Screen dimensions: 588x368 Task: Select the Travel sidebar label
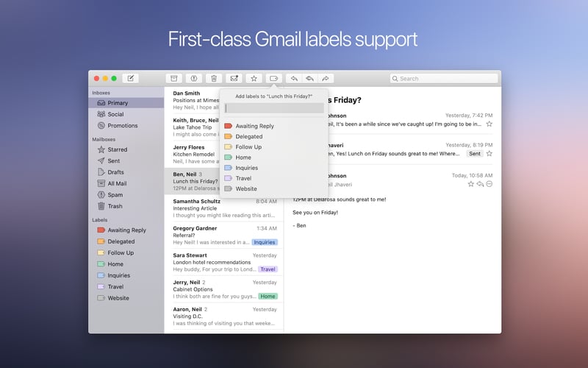click(126, 286)
